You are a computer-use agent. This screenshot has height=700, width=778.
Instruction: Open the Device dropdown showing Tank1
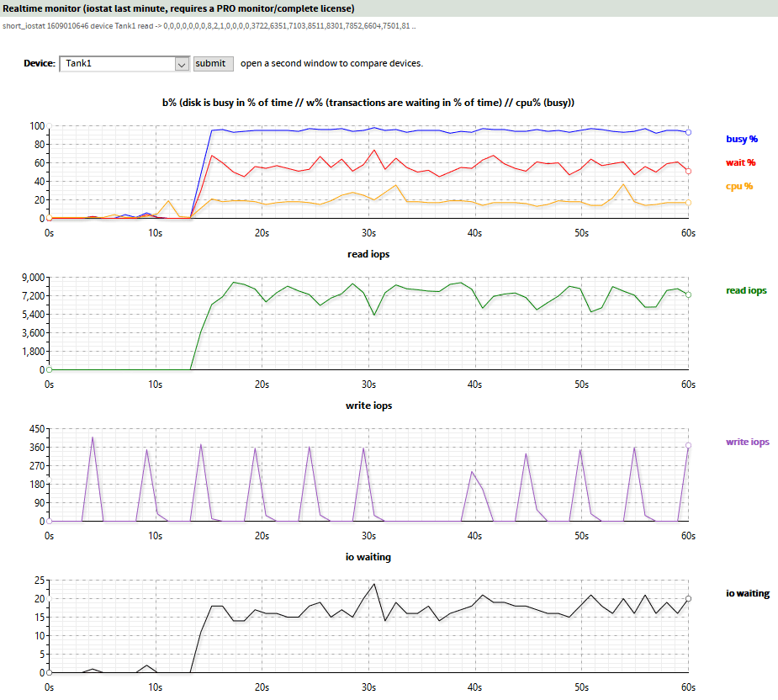(x=124, y=64)
